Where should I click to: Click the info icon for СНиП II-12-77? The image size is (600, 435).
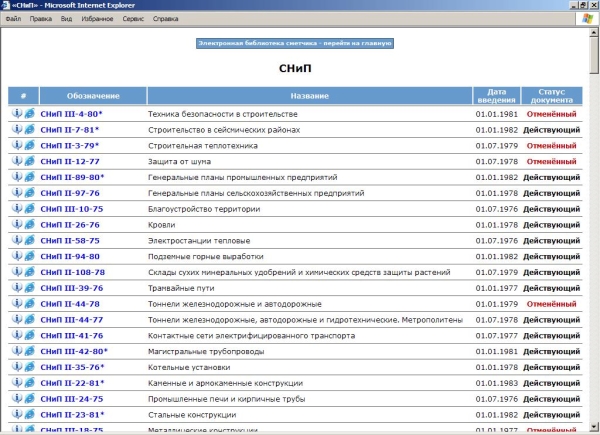coord(17,161)
